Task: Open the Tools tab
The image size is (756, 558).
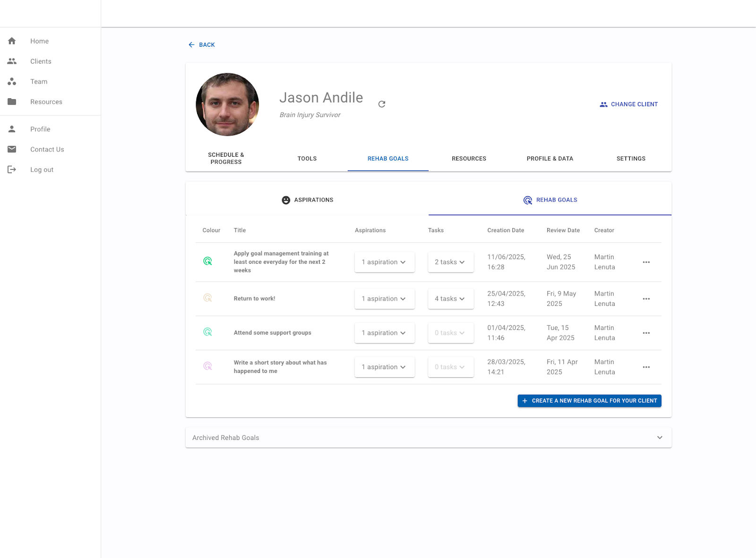Action: (307, 159)
